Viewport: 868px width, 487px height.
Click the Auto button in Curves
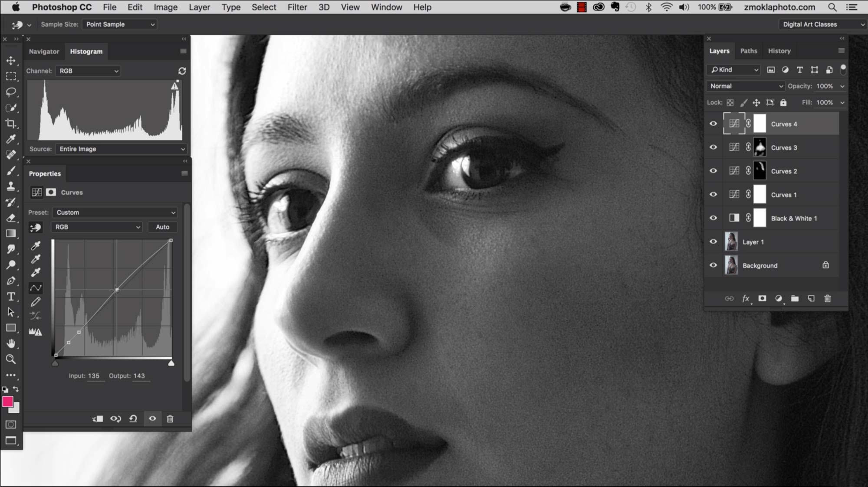(x=163, y=227)
